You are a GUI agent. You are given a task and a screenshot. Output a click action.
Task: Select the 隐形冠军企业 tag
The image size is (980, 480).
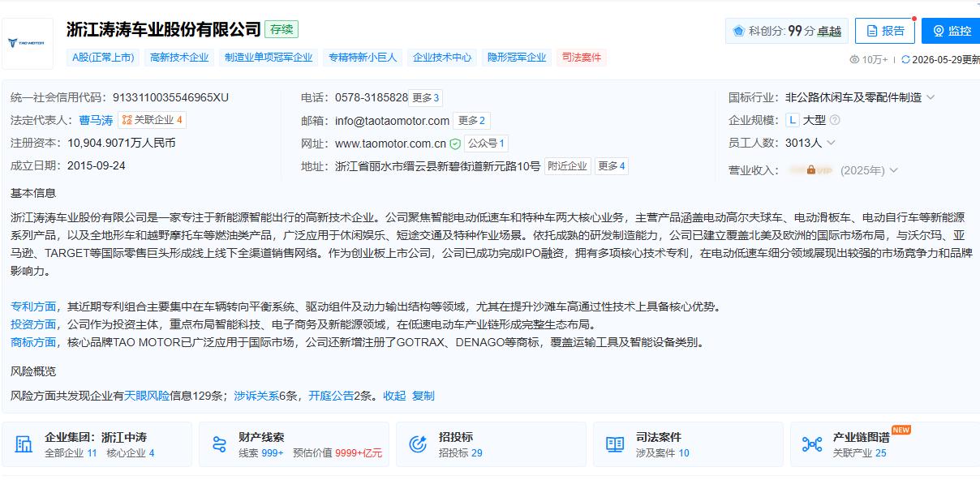[x=517, y=58]
